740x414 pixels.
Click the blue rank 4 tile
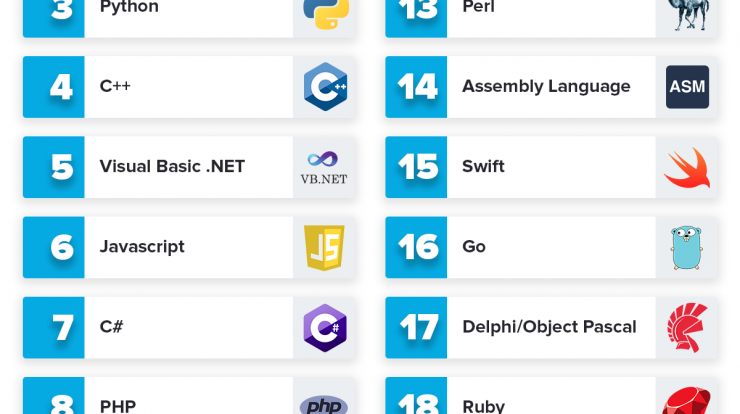[54, 87]
